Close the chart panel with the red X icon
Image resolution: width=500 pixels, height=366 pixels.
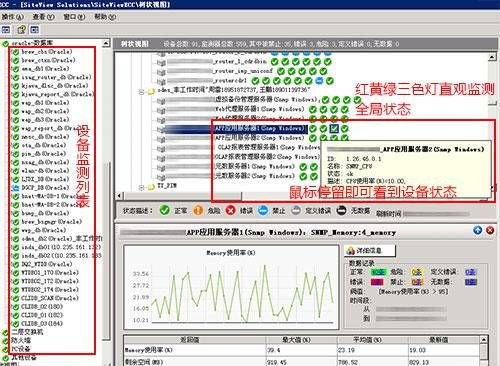[490, 230]
